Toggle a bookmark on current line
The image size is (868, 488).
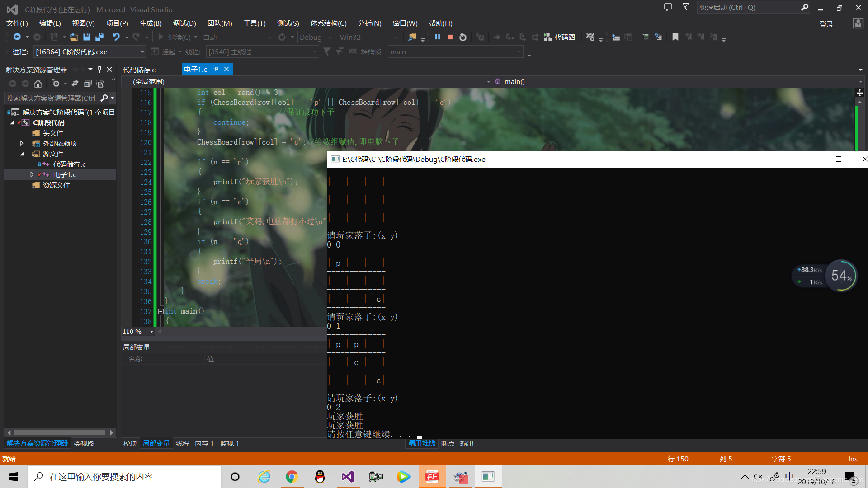675,37
